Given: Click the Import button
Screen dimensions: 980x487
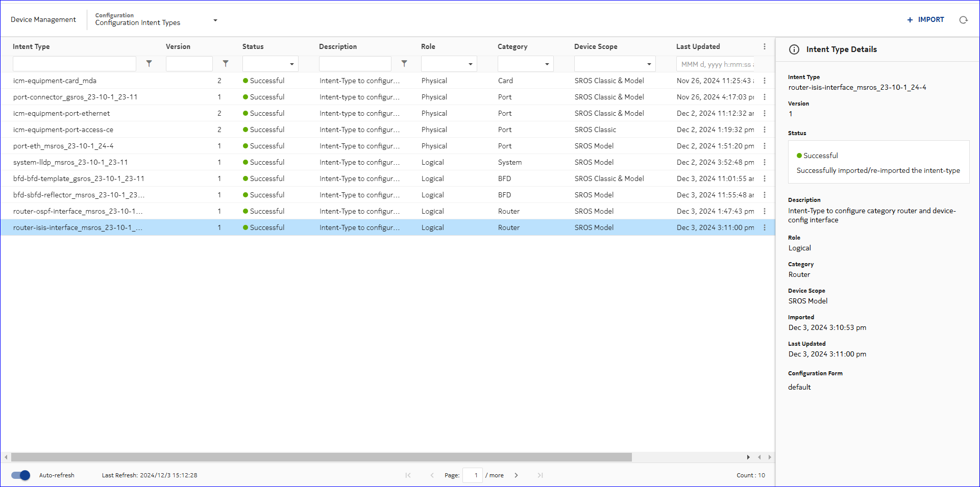Looking at the screenshot, I should (x=925, y=20).
